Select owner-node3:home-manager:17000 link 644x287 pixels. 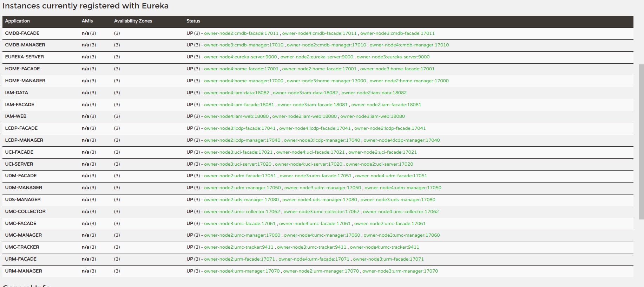pos(327,81)
